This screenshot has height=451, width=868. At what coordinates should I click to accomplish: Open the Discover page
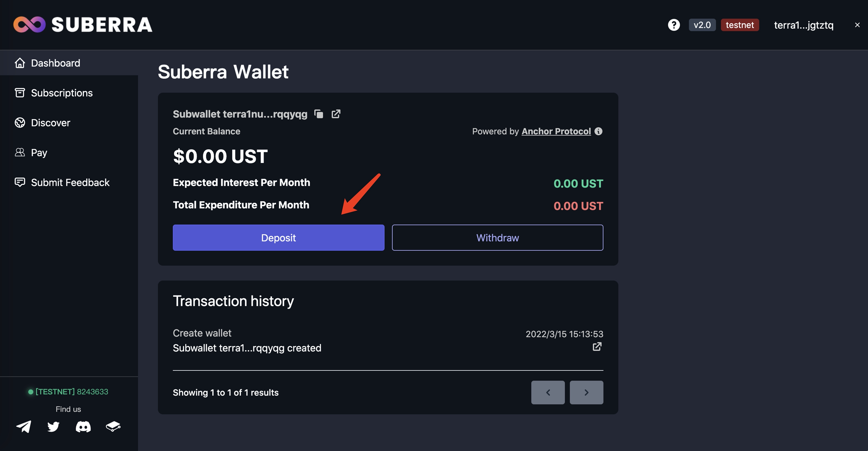pos(51,123)
